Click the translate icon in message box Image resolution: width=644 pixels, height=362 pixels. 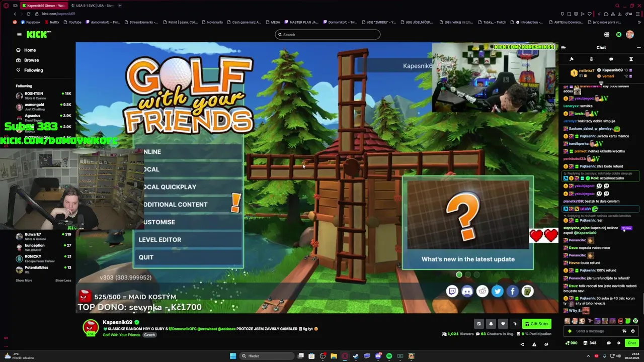pyautogui.click(x=624, y=331)
